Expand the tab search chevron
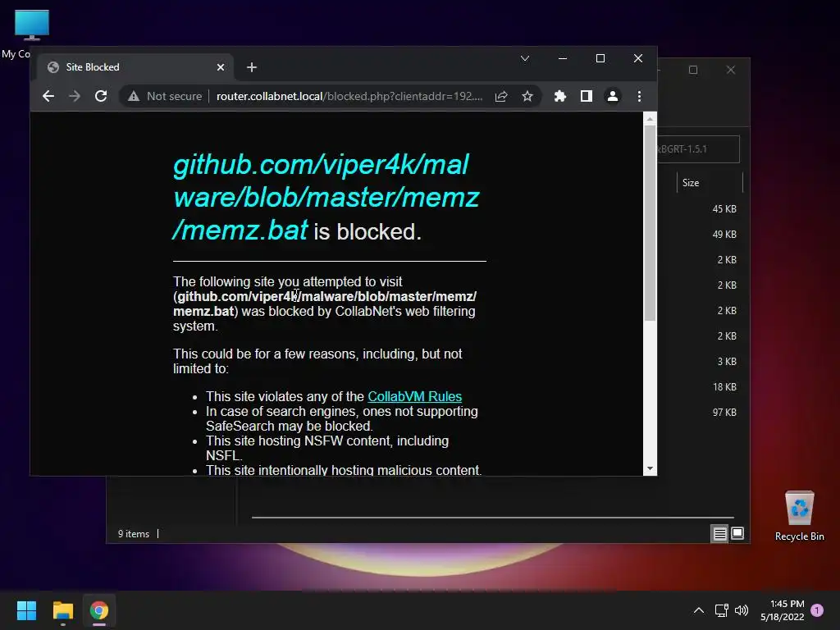This screenshot has width=840, height=630. tap(525, 58)
